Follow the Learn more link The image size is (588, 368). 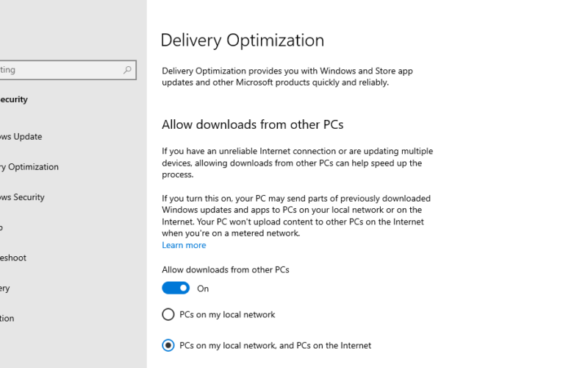pyautogui.click(x=184, y=245)
